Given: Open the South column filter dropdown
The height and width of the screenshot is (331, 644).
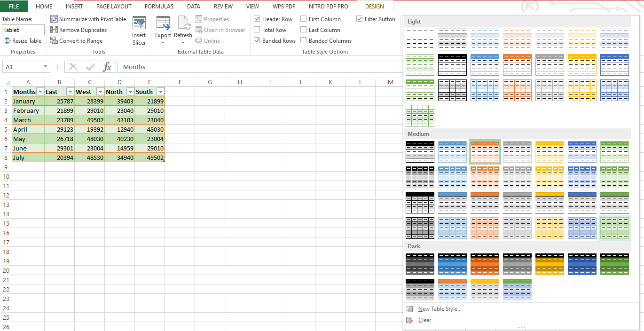Looking at the screenshot, I should (x=160, y=91).
